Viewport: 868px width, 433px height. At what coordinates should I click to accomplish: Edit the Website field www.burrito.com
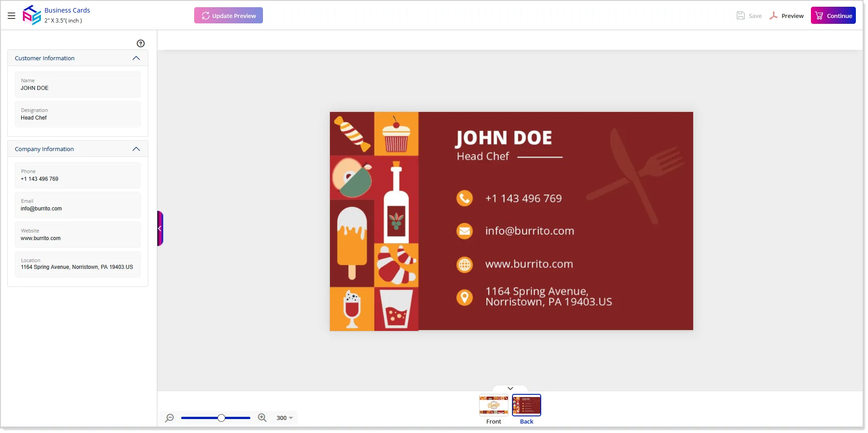(78, 235)
